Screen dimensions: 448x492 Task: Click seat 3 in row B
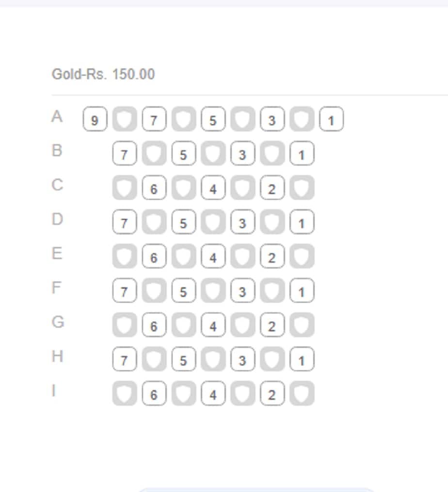[242, 153]
